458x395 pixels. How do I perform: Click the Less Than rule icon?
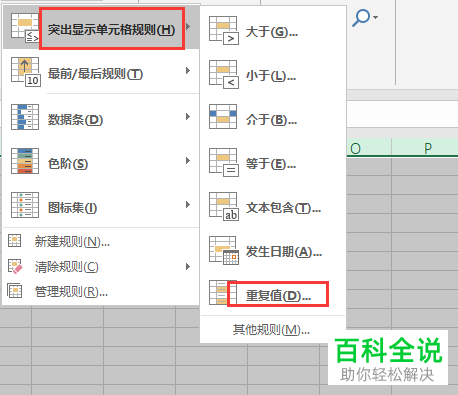[x=224, y=75]
